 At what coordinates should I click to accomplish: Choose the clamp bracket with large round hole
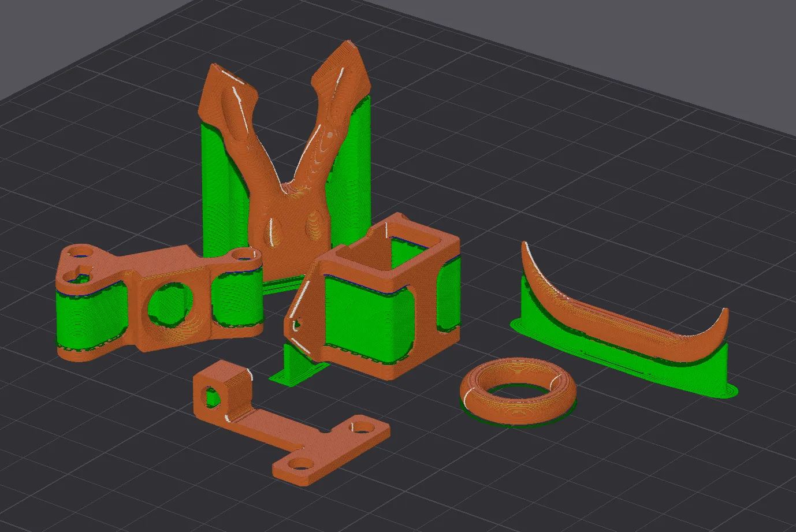[160, 302]
